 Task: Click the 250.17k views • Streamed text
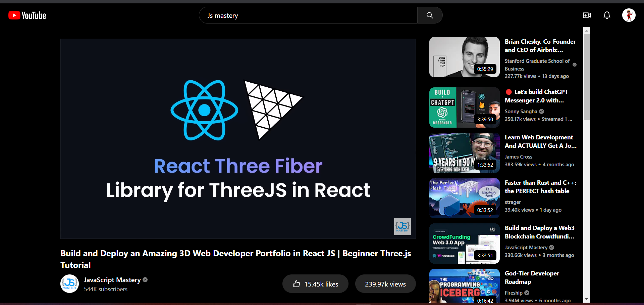tap(538, 119)
